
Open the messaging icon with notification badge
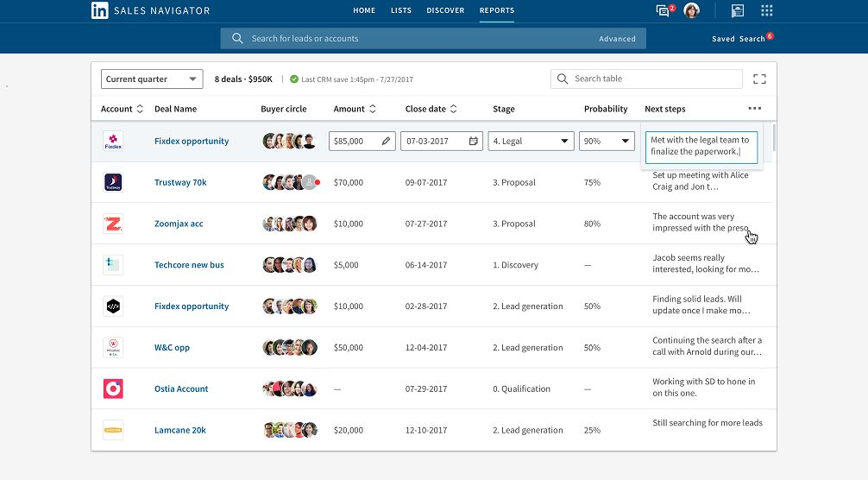coord(664,10)
